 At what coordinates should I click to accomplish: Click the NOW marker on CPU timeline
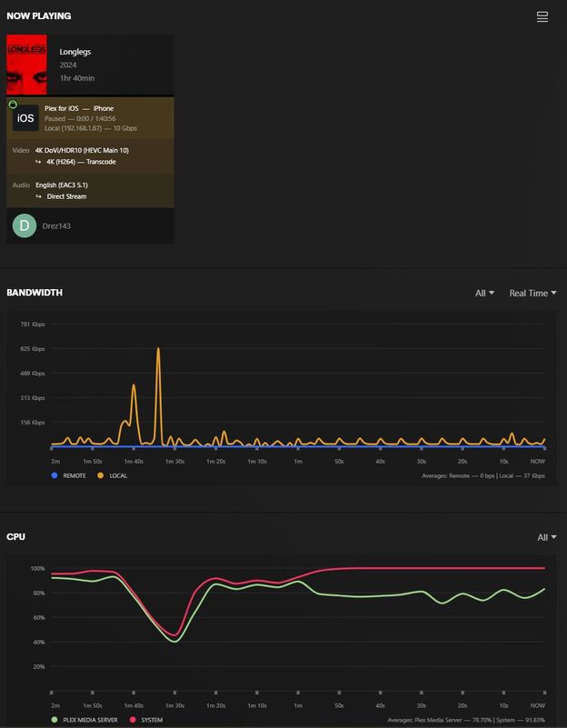[x=538, y=705]
